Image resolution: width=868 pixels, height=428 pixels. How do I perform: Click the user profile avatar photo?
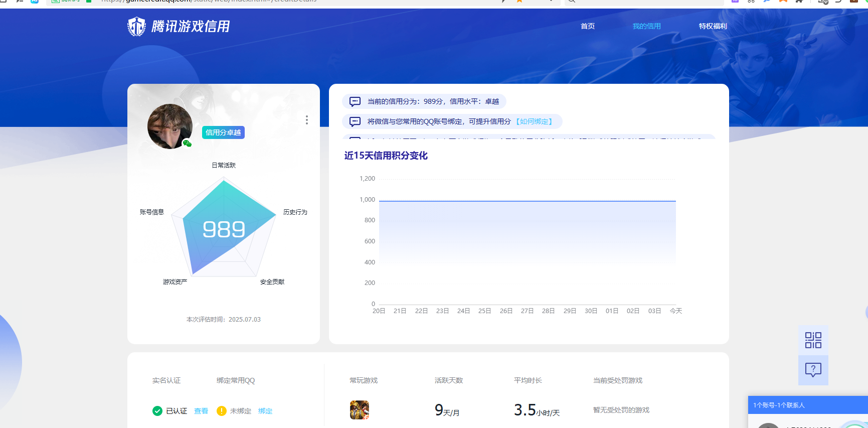coord(170,126)
